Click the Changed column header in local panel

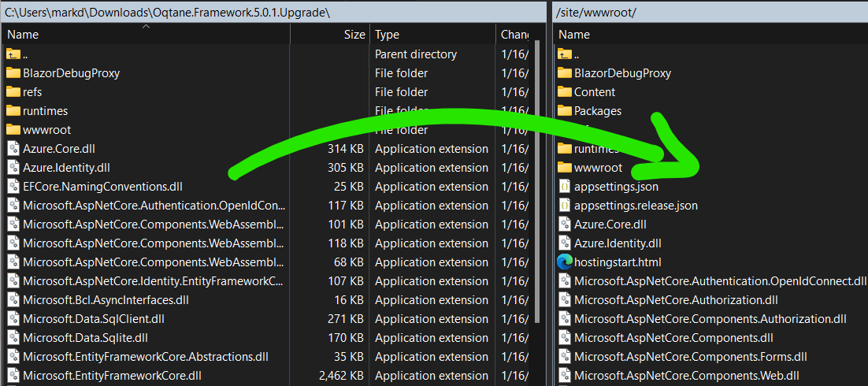tap(514, 35)
